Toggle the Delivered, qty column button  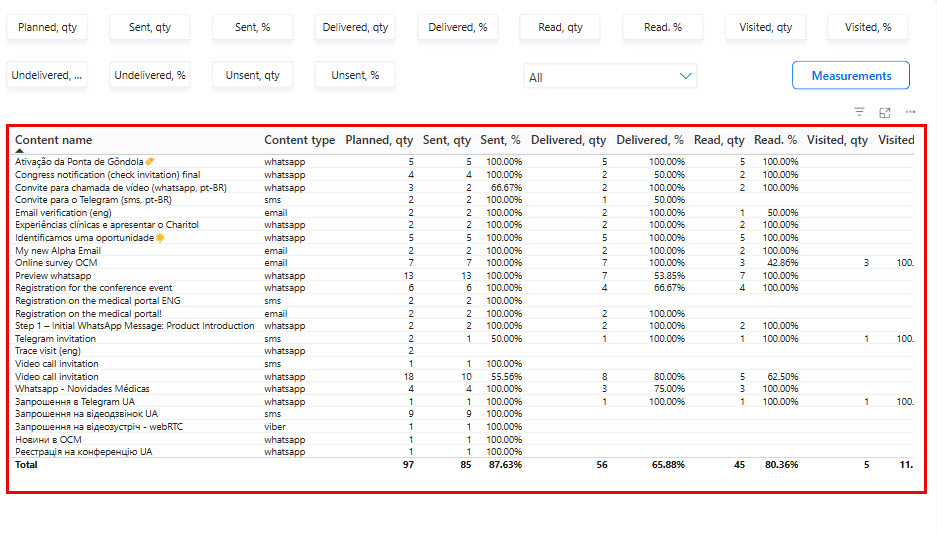click(x=355, y=27)
